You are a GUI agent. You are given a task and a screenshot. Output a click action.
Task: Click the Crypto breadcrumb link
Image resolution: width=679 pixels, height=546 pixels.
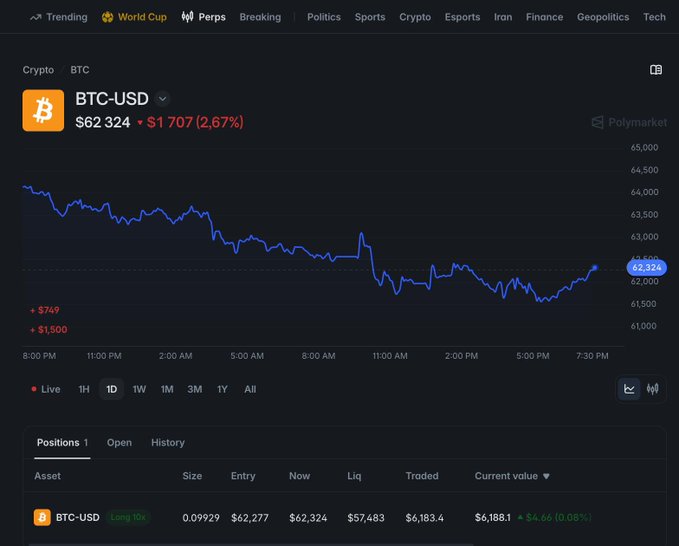[x=39, y=70]
